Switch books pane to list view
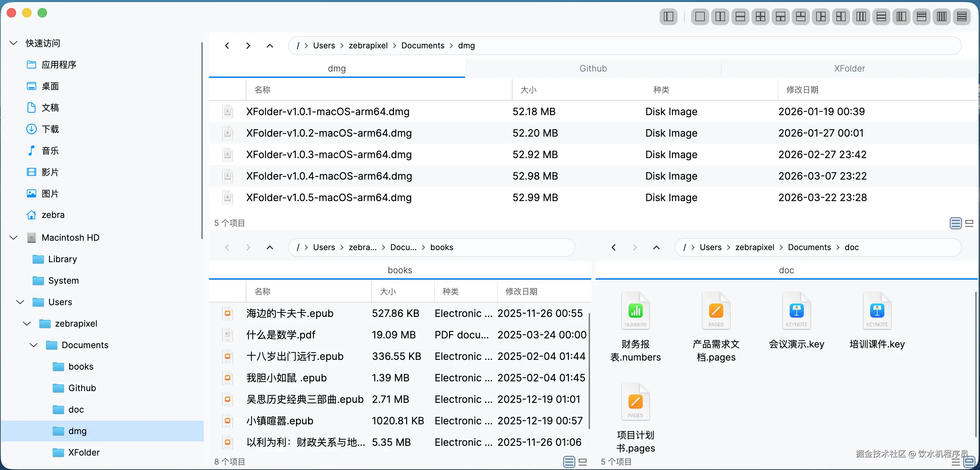This screenshot has height=470, width=980. (x=569, y=462)
